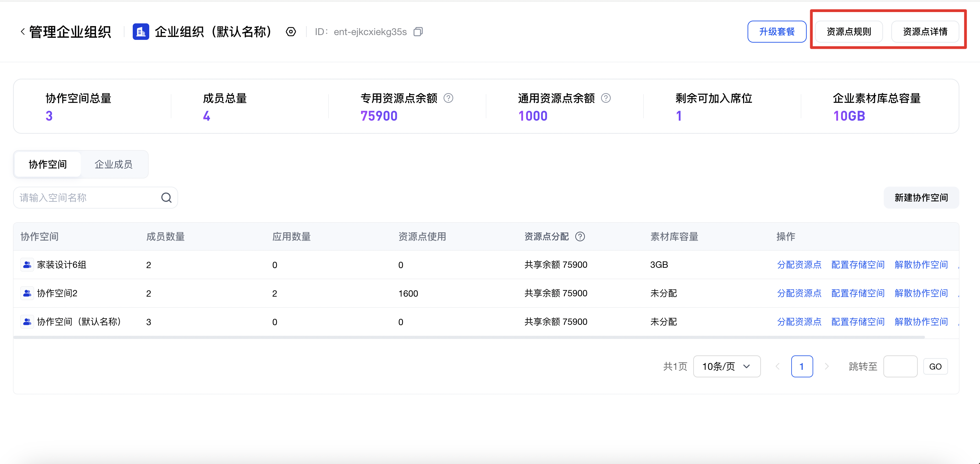The height and width of the screenshot is (464, 980).
Task: Open the help icon next to 资源点分配
Action: (x=580, y=236)
